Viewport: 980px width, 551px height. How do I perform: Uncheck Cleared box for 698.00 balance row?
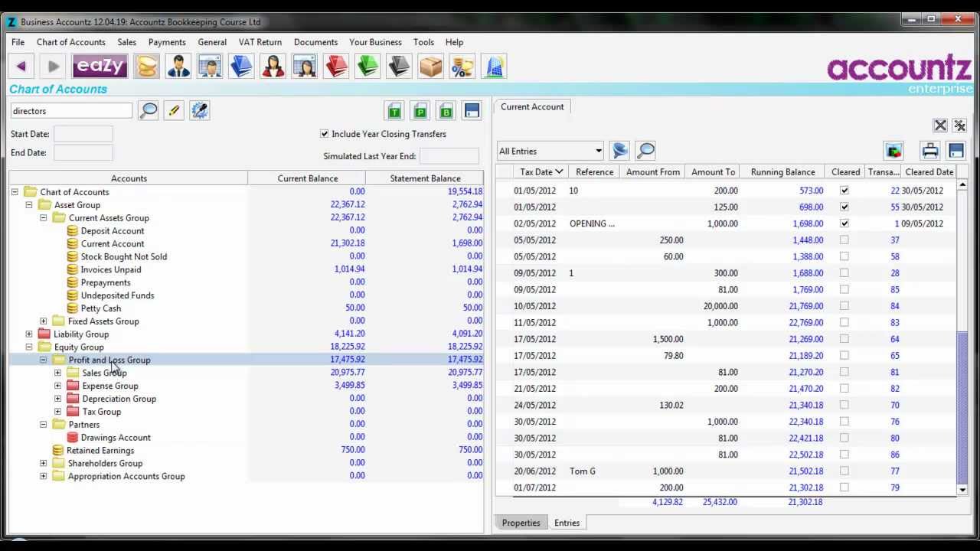pos(844,207)
